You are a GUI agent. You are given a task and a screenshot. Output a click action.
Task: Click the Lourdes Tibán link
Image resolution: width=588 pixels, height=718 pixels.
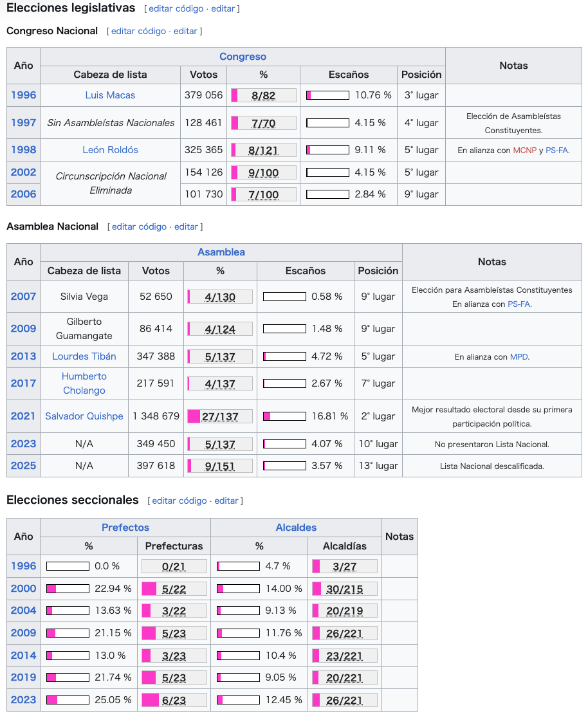point(84,356)
